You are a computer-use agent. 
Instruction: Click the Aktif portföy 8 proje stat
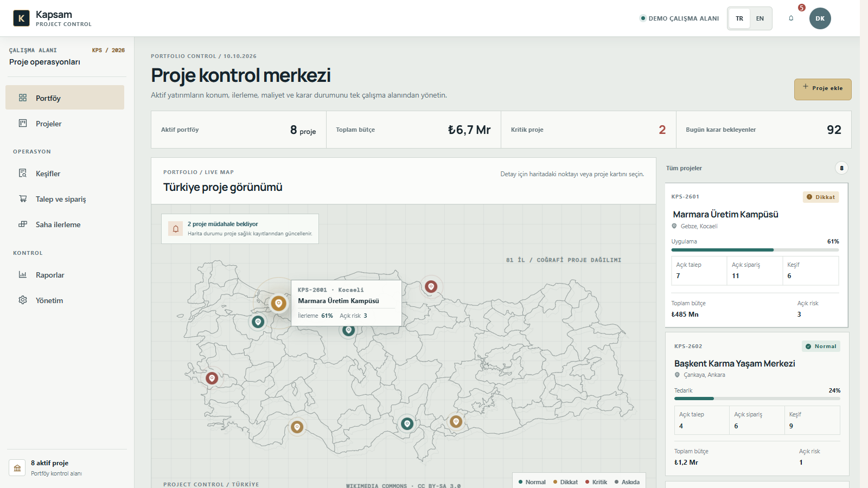[239, 130]
